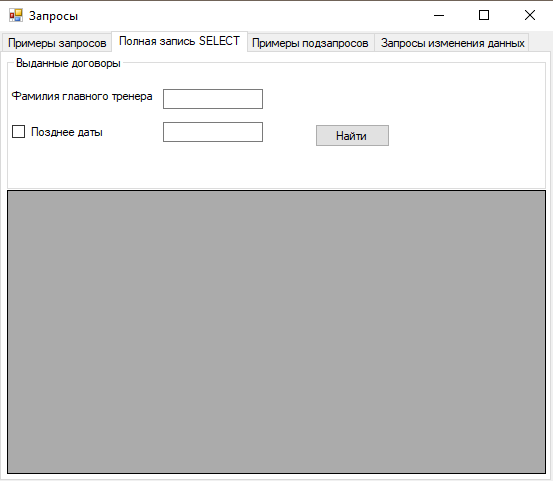Select the Полная запись SELECT tab

point(180,41)
